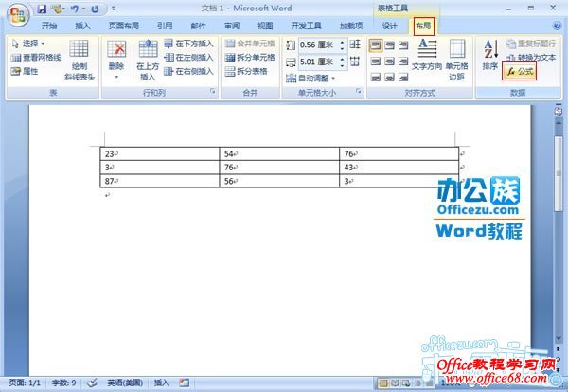
Task: Open 单元格边距 cell margins
Action: [x=457, y=61]
